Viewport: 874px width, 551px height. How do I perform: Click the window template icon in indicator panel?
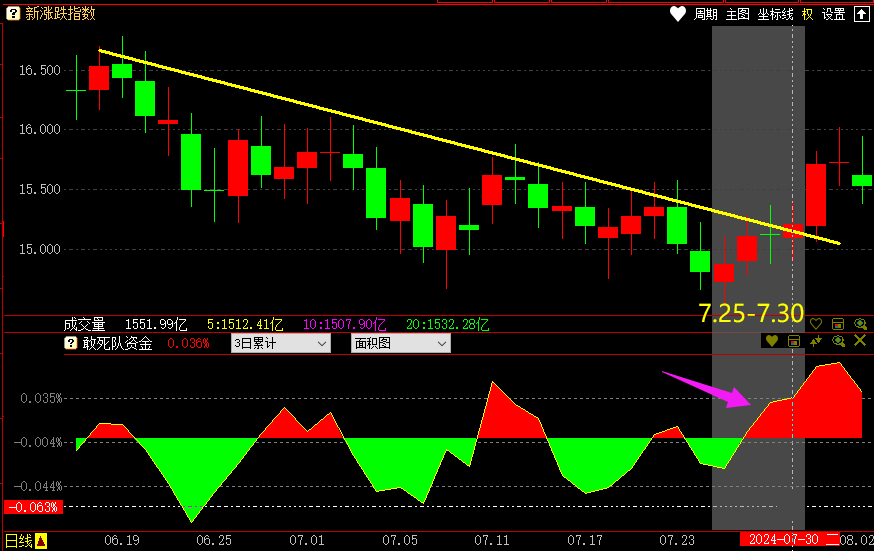coord(794,342)
